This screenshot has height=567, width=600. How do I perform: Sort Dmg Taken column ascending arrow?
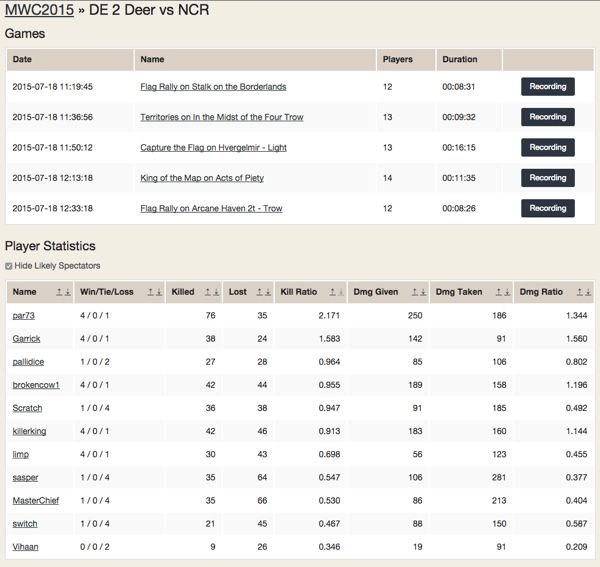point(499,292)
